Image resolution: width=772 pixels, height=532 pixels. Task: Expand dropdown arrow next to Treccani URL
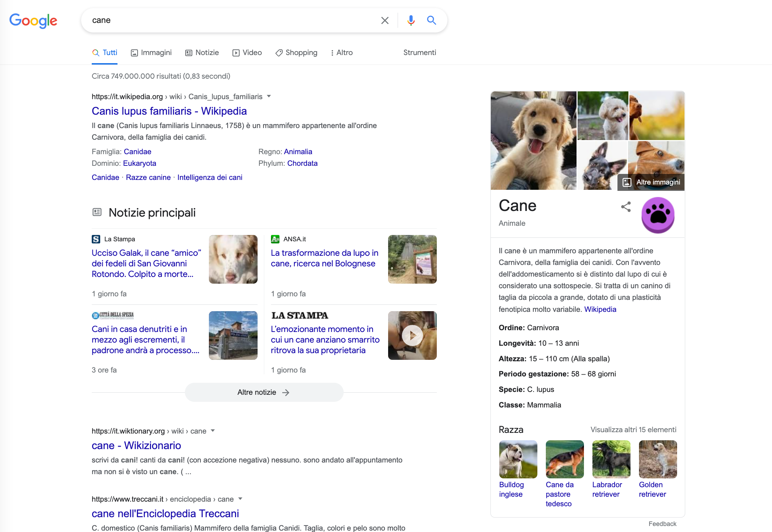pyautogui.click(x=240, y=499)
